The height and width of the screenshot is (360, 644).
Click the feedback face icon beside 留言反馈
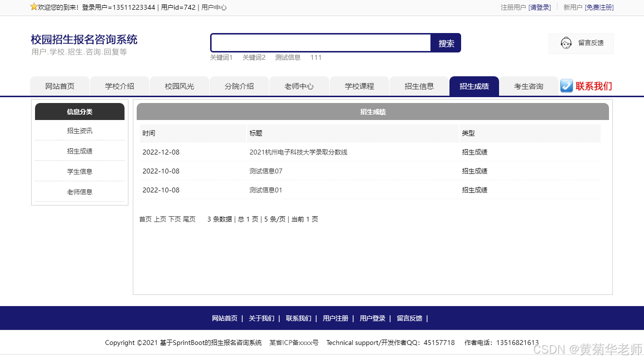(x=566, y=43)
